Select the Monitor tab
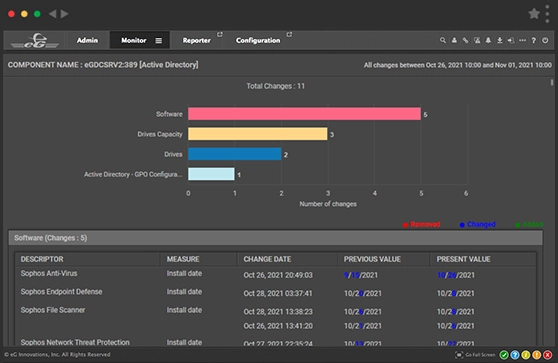Image resolution: width=558 pixels, height=363 pixels. pos(133,40)
